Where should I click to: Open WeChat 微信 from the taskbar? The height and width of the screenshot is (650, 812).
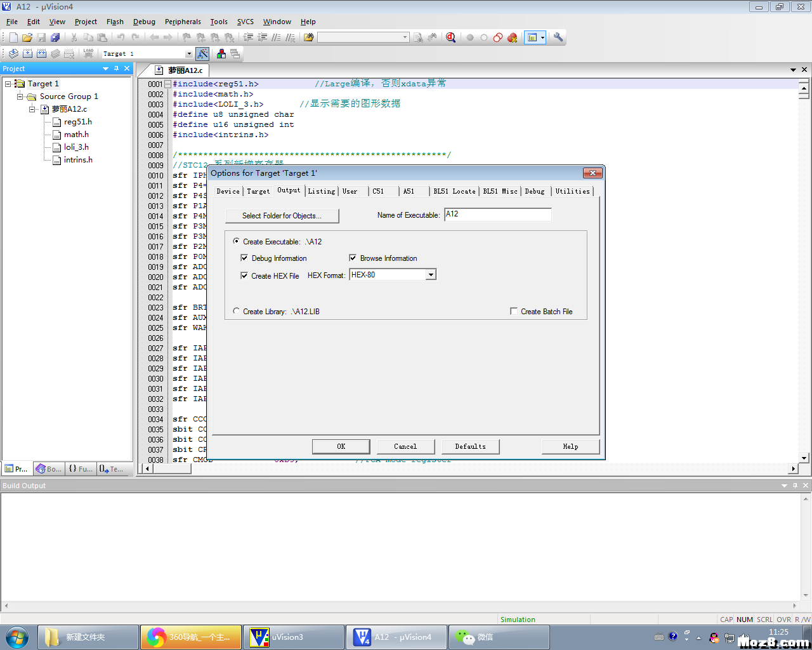click(x=499, y=637)
